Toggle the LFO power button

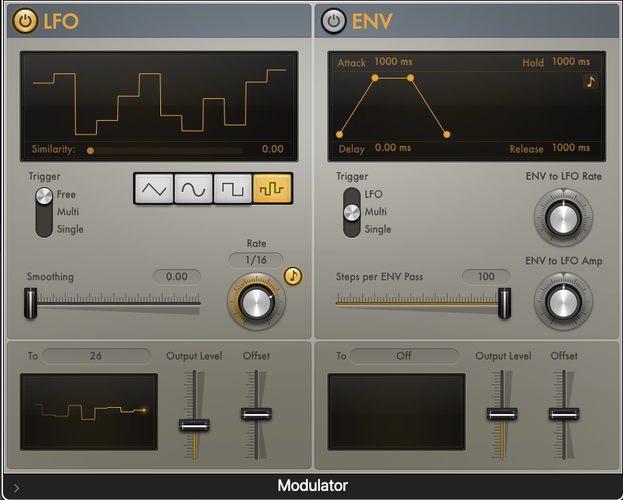tap(25, 21)
